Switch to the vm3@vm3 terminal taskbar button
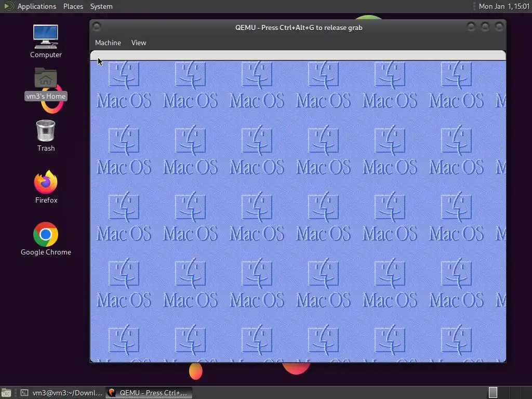Screen dimensions: 532x399 coord(61,393)
